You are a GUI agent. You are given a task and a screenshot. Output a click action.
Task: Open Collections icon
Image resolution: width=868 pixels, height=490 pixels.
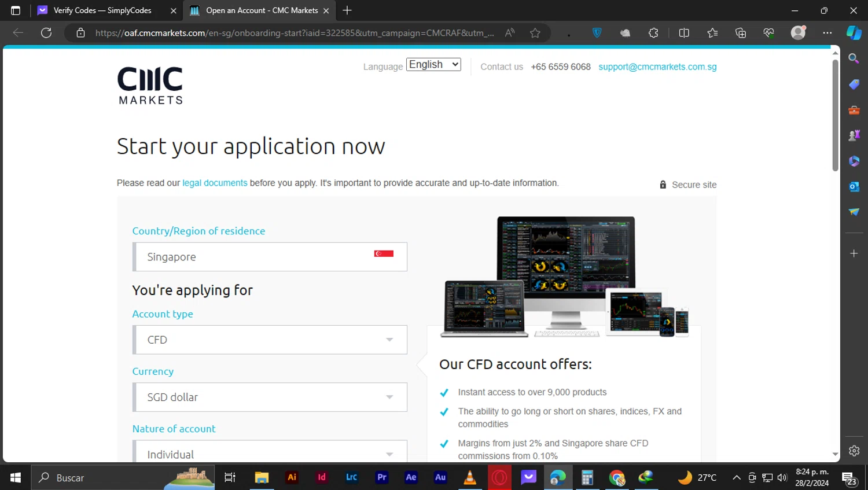click(x=741, y=32)
